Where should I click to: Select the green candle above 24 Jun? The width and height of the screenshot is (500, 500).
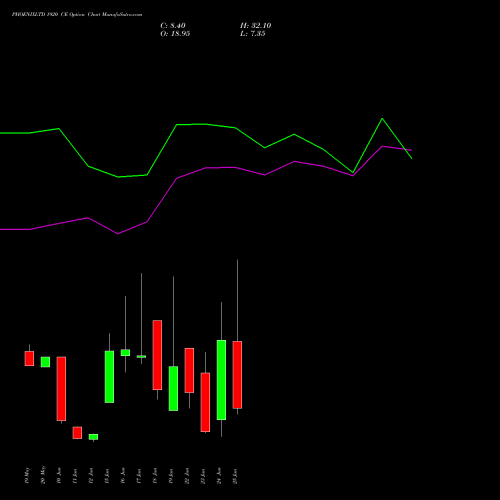pos(221,380)
